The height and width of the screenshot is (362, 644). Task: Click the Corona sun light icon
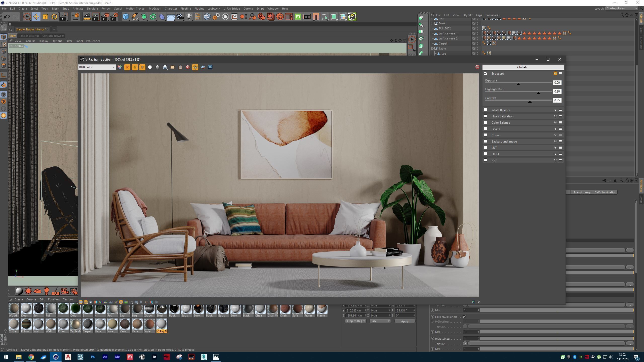(x=28, y=291)
